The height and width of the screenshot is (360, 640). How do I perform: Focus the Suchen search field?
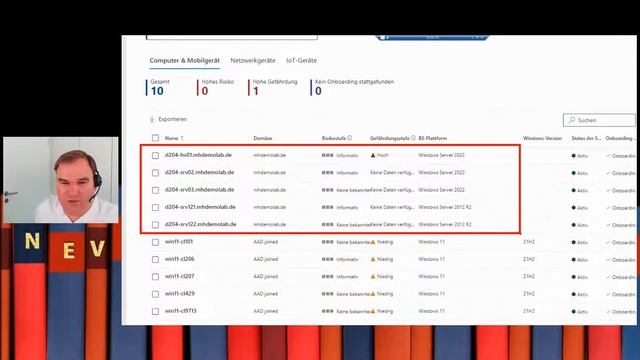(x=599, y=120)
